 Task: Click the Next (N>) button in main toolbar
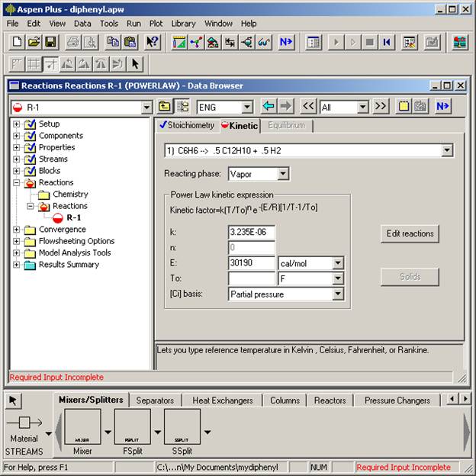tap(286, 42)
